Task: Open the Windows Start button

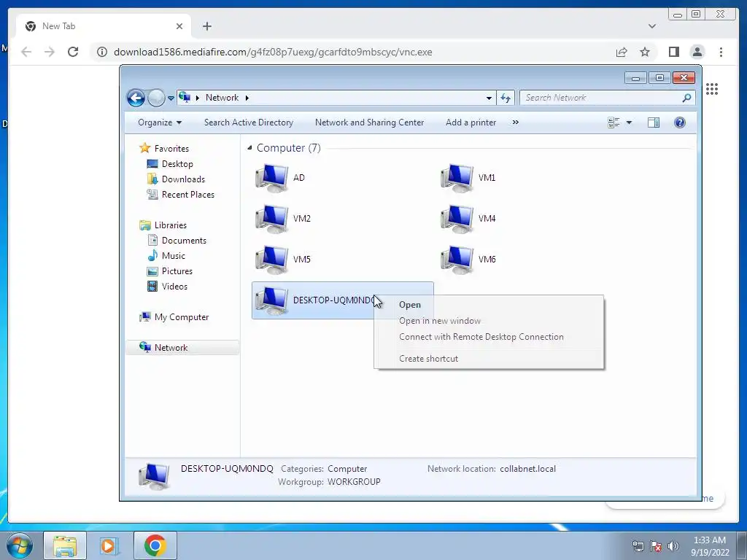Action: click(20, 546)
